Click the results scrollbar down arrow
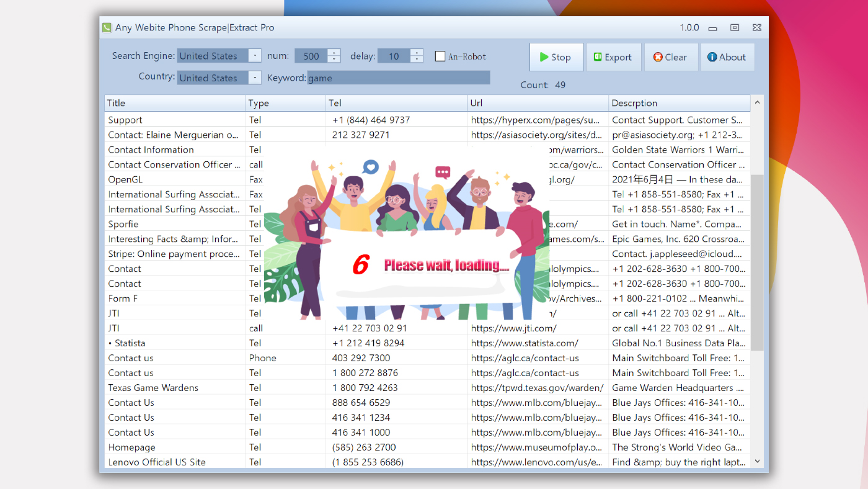Screen dimensions: 868x489 coord(757,461)
